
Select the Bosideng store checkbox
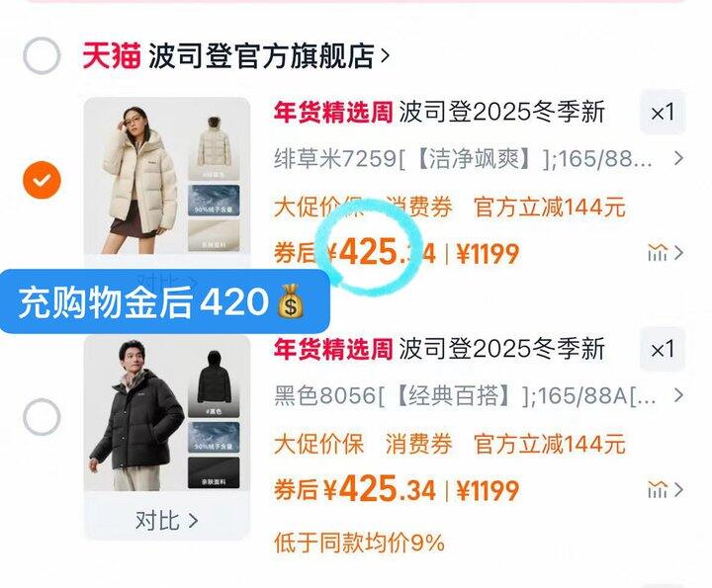click(42, 55)
